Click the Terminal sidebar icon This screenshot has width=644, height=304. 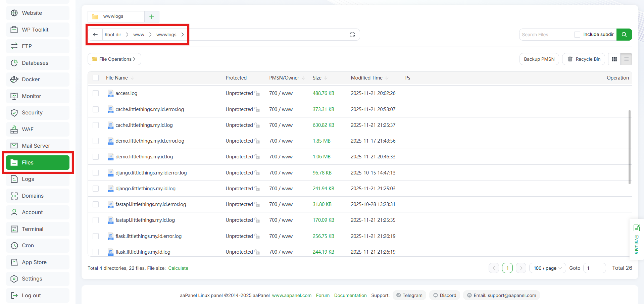[14, 229]
